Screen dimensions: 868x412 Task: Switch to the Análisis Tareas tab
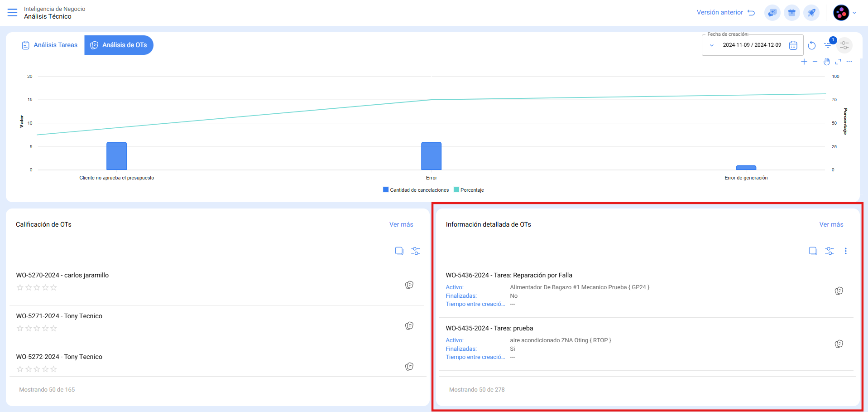tap(50, 45)
